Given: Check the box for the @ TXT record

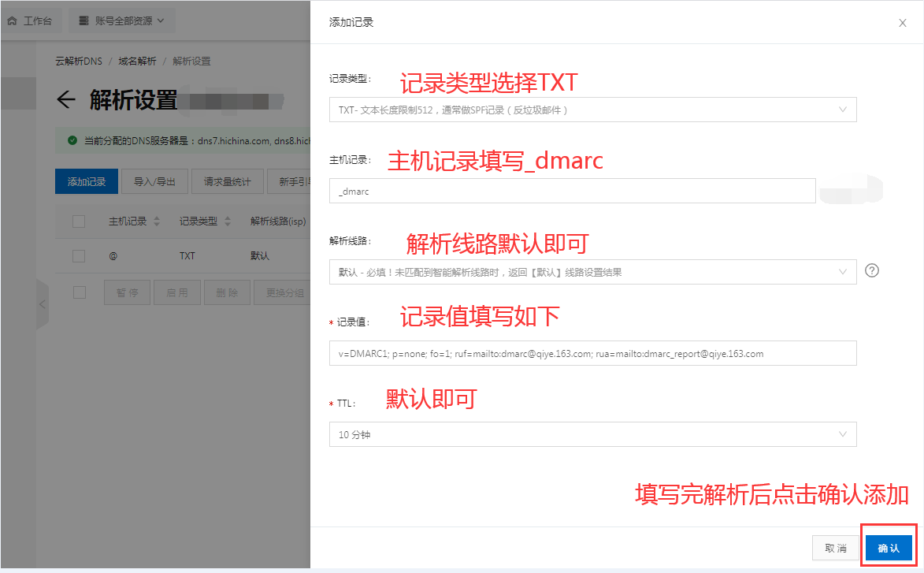Looking at the screenshot, I should (79, 256).
